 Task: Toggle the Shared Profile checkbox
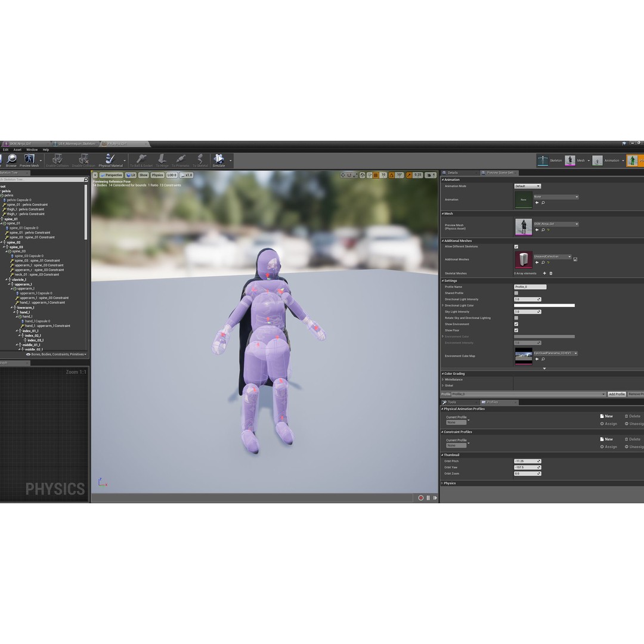click(516, 293)
